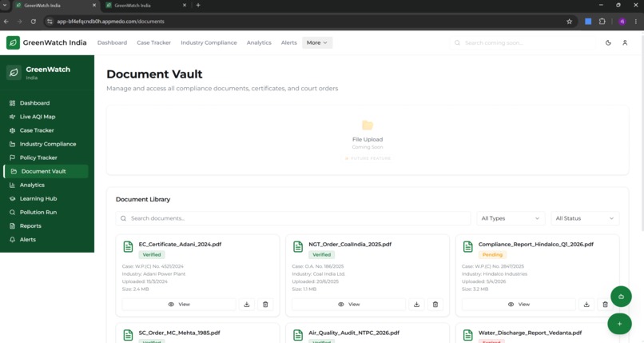Reload the page in the browser
644x343 pixels.
pyautogui.click(x=34, y=22)
